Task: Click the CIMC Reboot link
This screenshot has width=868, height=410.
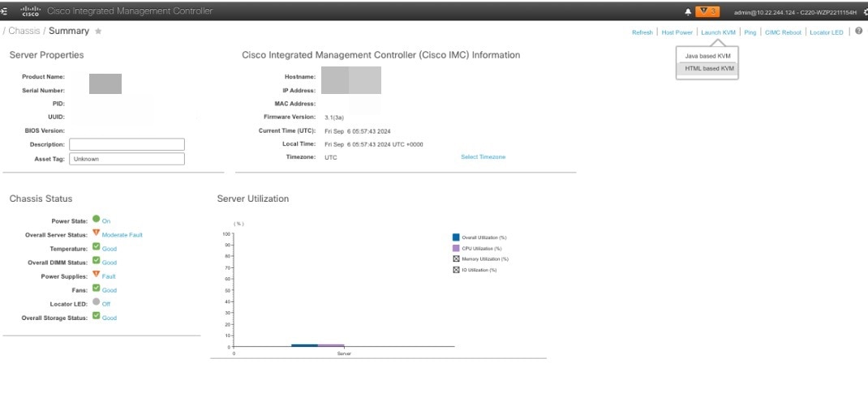Action: click(x=783, y=32)
